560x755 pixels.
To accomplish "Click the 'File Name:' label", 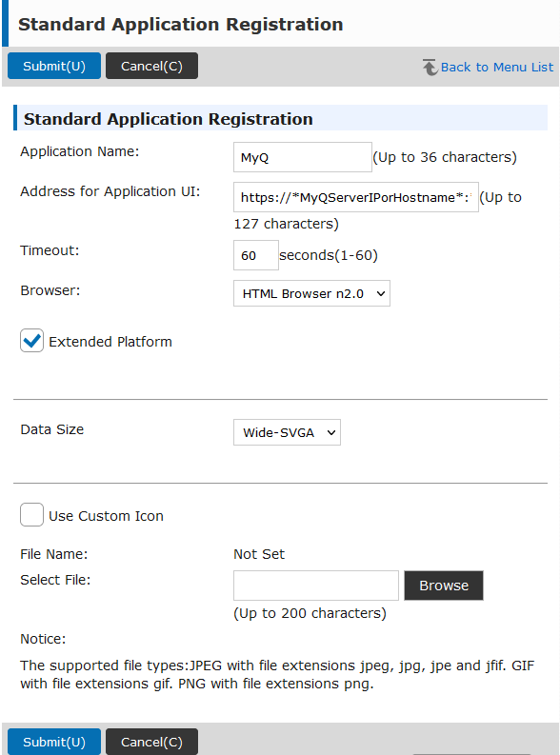I will tap(54, 554).
